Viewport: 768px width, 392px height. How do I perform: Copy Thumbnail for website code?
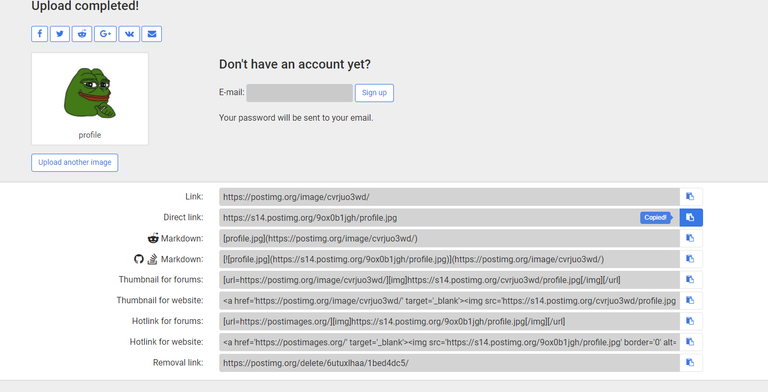coord(691,300)
